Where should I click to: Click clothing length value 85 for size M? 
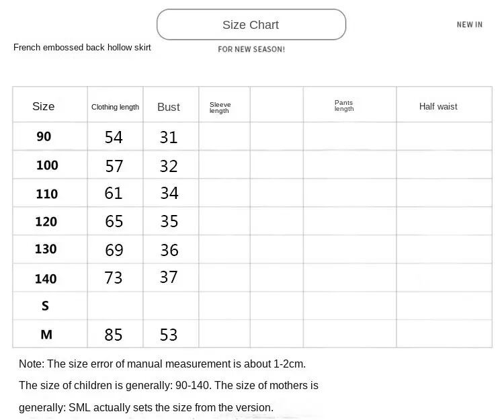pos(114,334)
